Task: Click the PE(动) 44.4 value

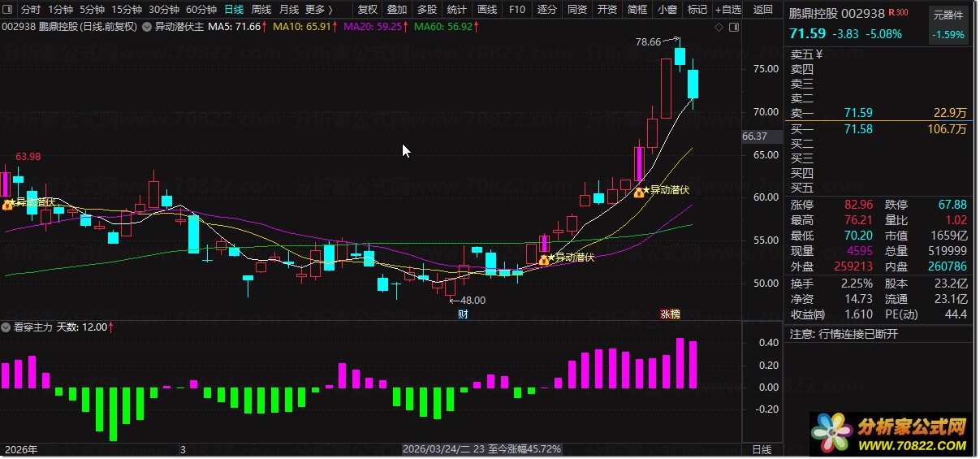Action: [x=956, y=314]
